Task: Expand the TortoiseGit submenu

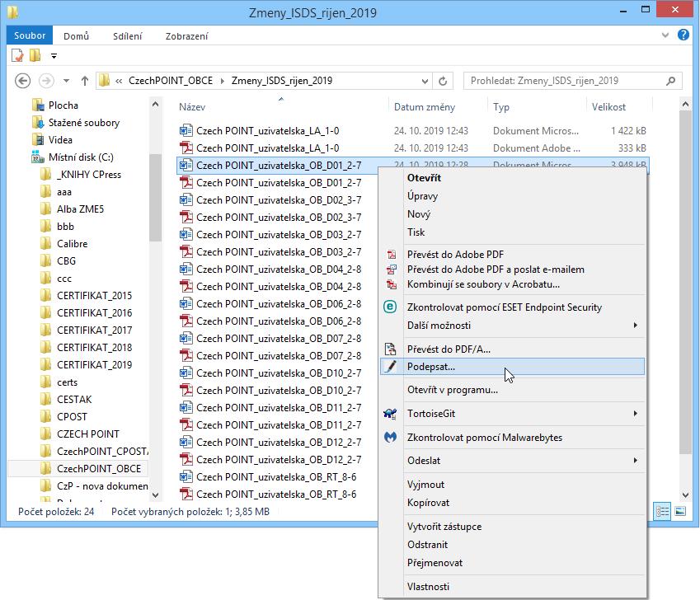Action: tap(635, 414)
